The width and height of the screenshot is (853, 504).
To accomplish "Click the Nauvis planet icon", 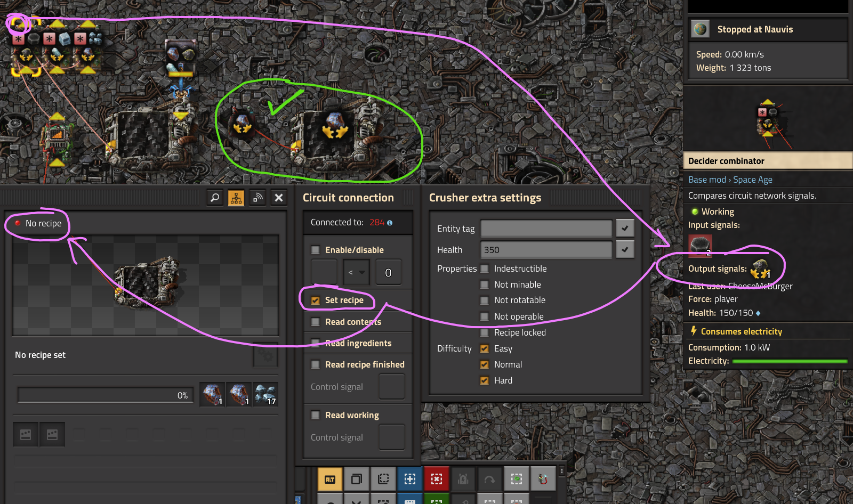I will click(701, 29).
